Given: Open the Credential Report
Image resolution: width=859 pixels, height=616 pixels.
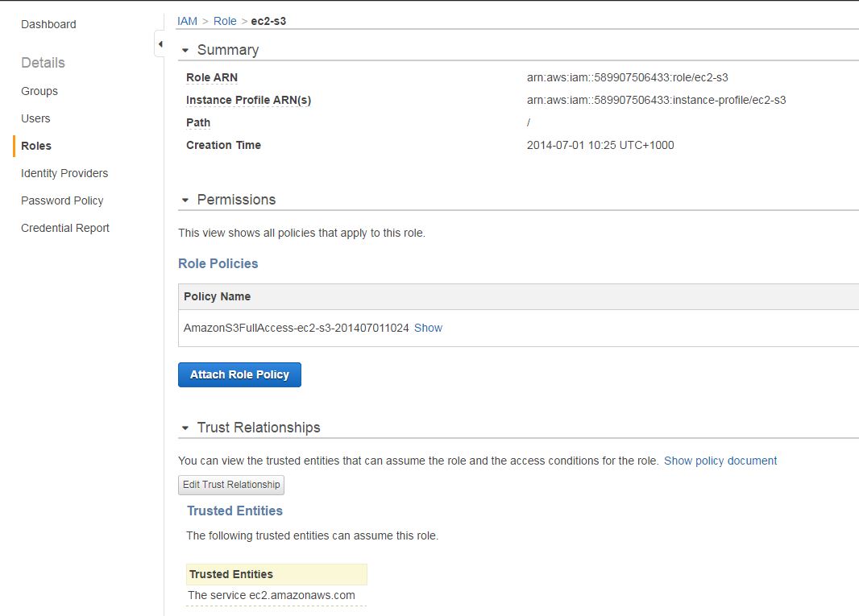Looking at the screenshot, I should click(65, 228).
